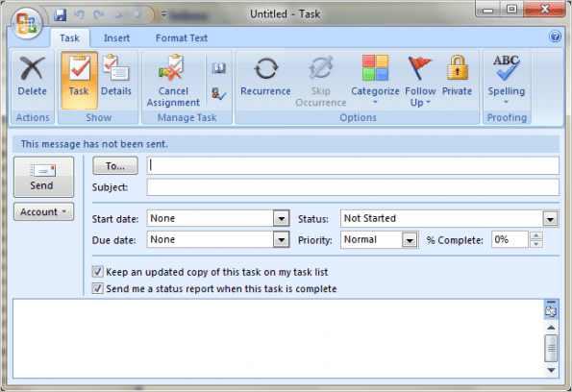Image resolution: width=572 pixels, height=392 pixels.
Task: Minimize the Untitled - Task window
Action: (x=487, y=10)
